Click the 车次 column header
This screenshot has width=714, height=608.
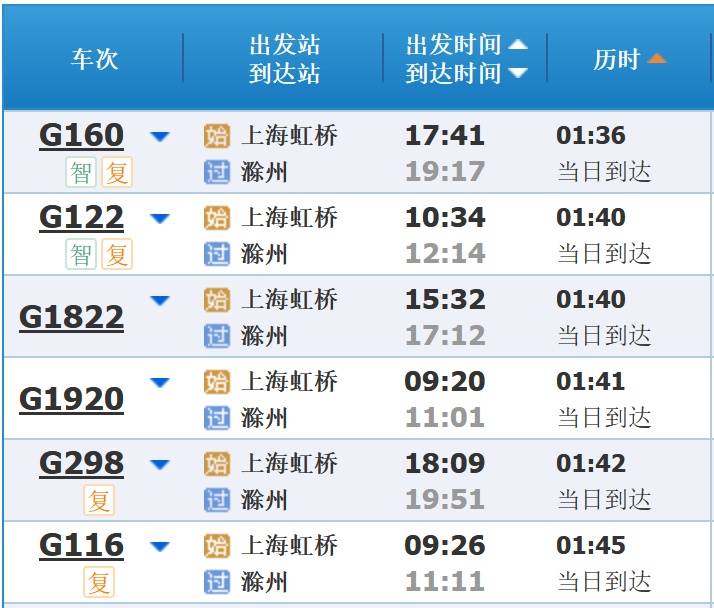(x=94, y=59)
